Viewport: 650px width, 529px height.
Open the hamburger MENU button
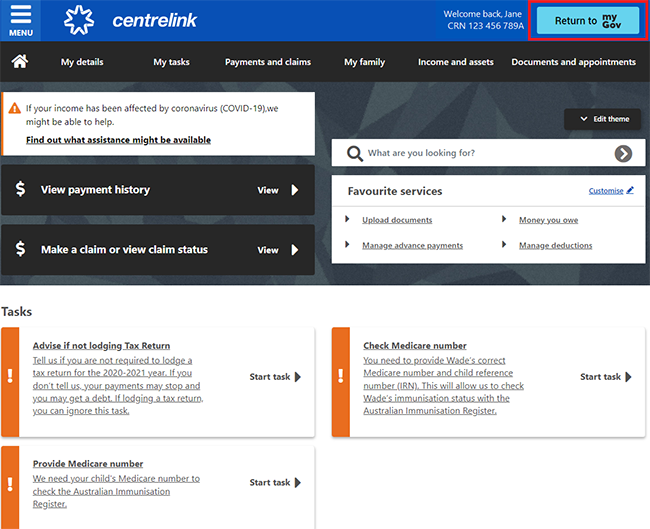[x=20, y=20]
